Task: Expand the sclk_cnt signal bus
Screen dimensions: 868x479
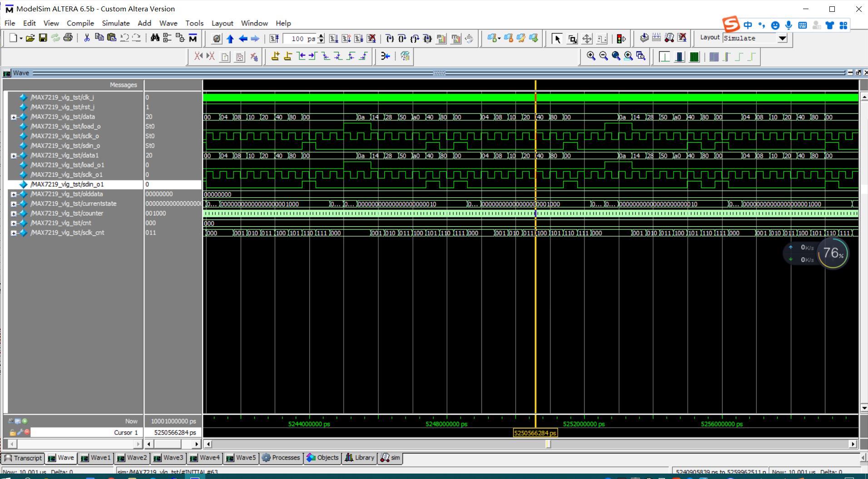Action: point(14,233)
